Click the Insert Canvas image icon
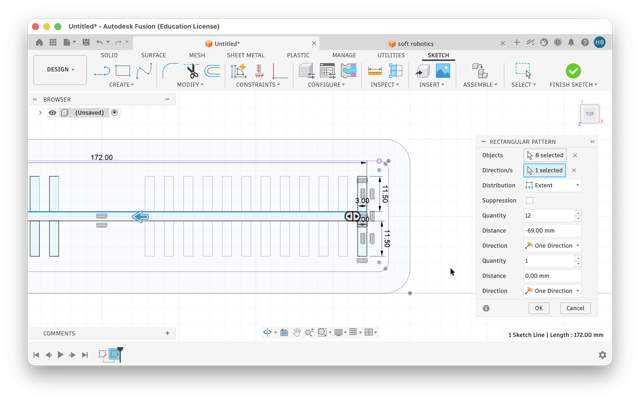Screen dimensions: 640x402 coord(443,71)
